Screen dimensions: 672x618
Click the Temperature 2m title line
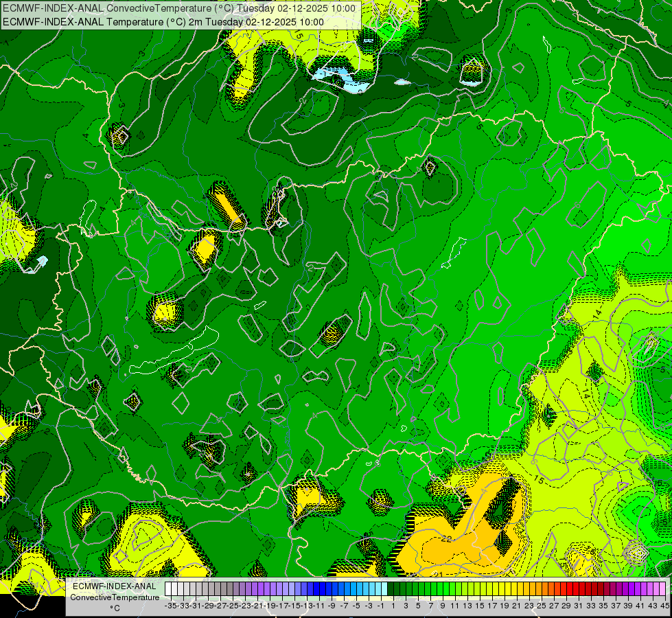pyautogui.click(x=163, y=22)
